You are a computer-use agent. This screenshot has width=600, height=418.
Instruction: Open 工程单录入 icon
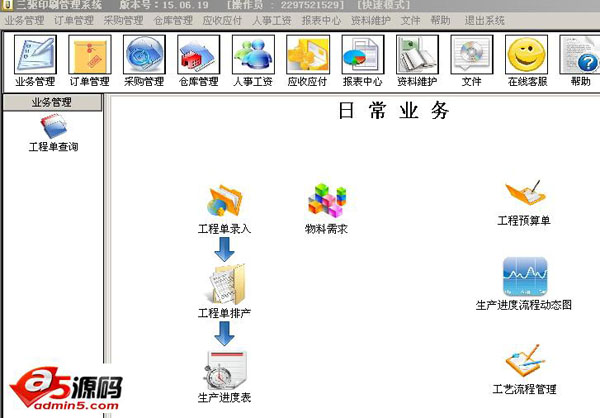[x=225, y=201]
